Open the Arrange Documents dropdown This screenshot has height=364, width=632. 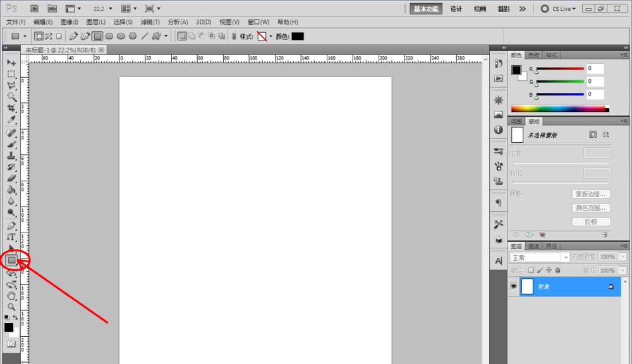coord(129,8)
